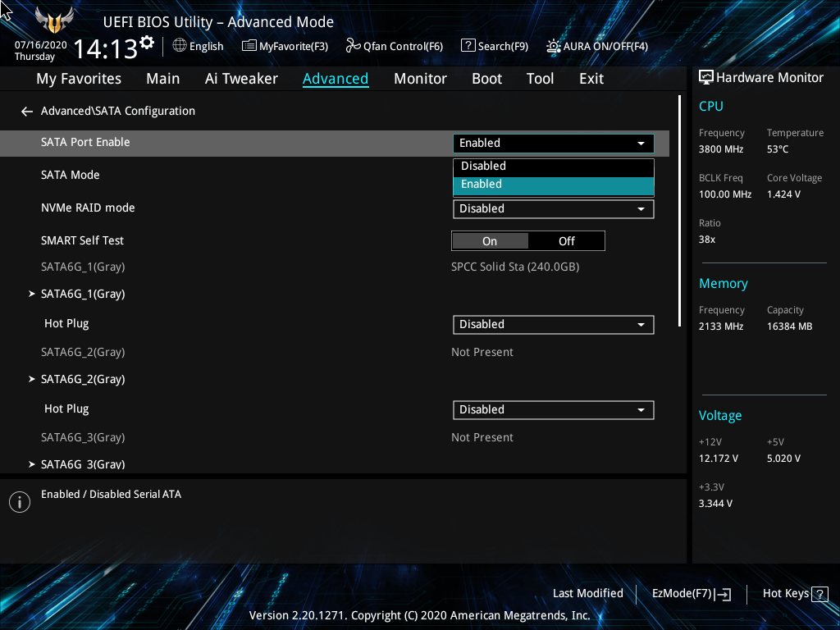Choose Enabled in the open dropdown list
840x630 pixels.
(x=554, y=185)
